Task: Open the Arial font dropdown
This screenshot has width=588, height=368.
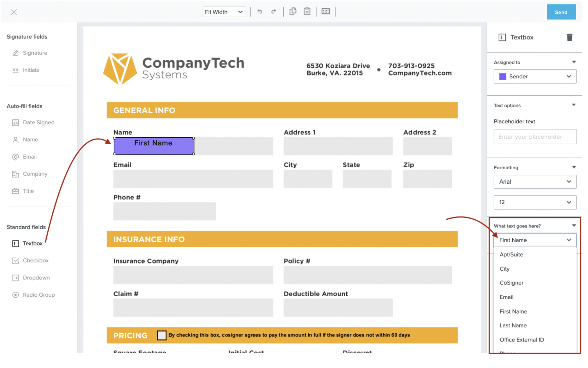Action: (x=535, y=181)
